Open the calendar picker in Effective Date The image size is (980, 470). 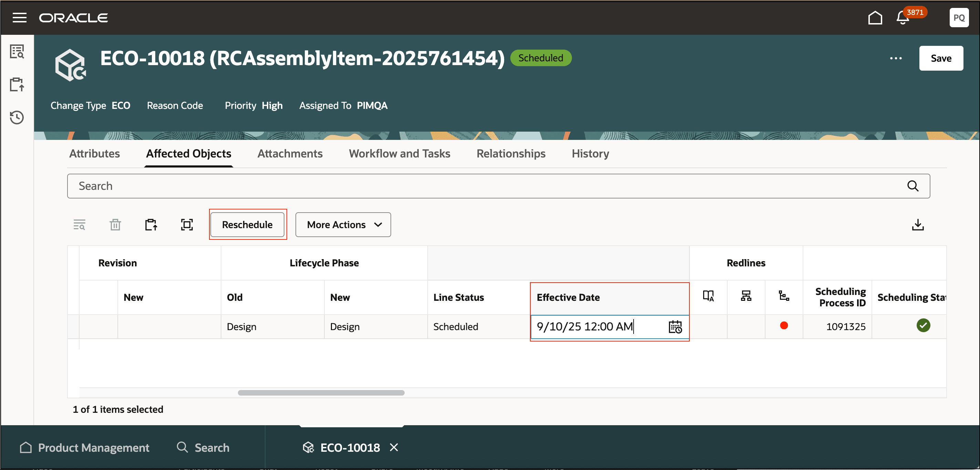tap(675, 327)
